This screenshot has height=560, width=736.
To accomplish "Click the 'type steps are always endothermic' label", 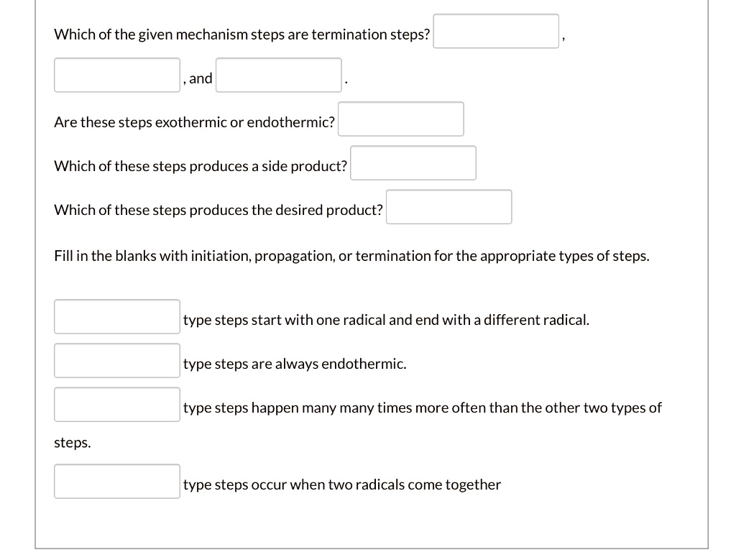I will tap(295, 364).
